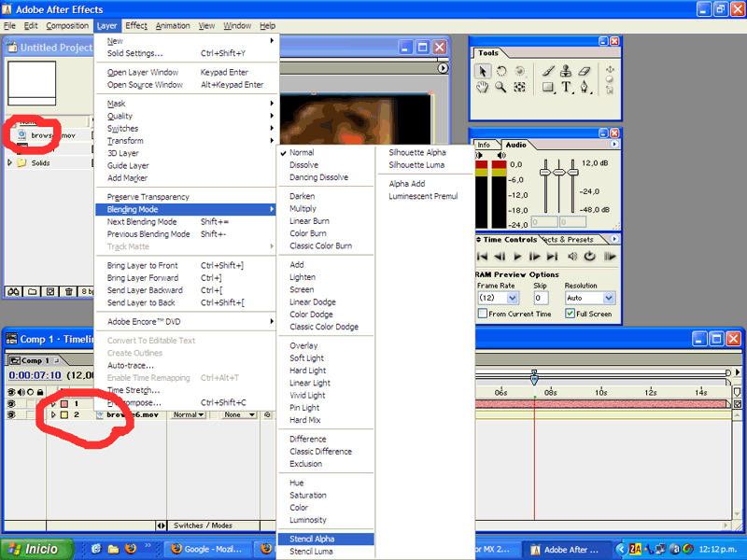Expand the Mask submenu
747x560 pixels.
(186, 104)
